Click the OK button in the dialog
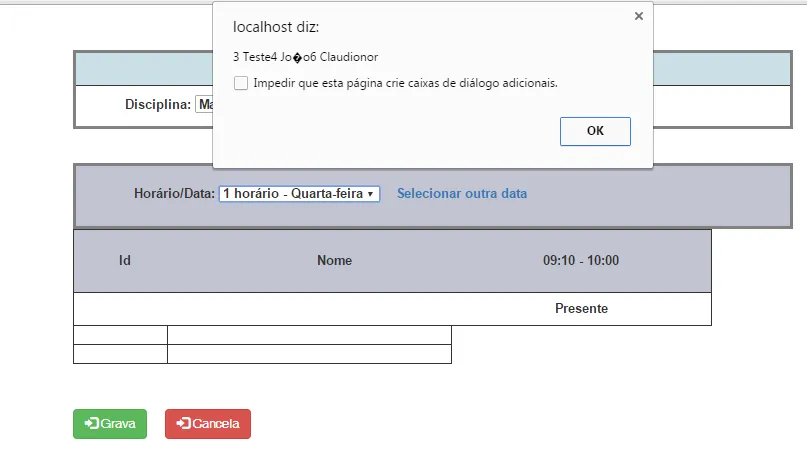Viewport: 807px width, 457px height. click(x=595, y=131)
